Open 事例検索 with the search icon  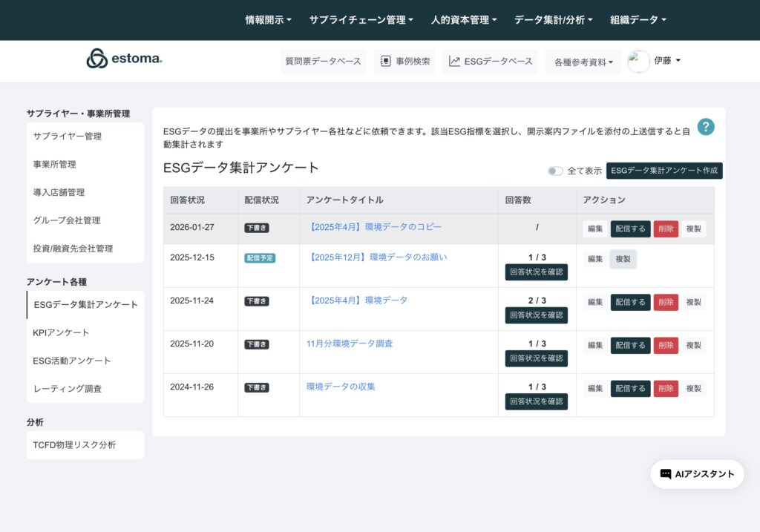click(x=404, y=62)
